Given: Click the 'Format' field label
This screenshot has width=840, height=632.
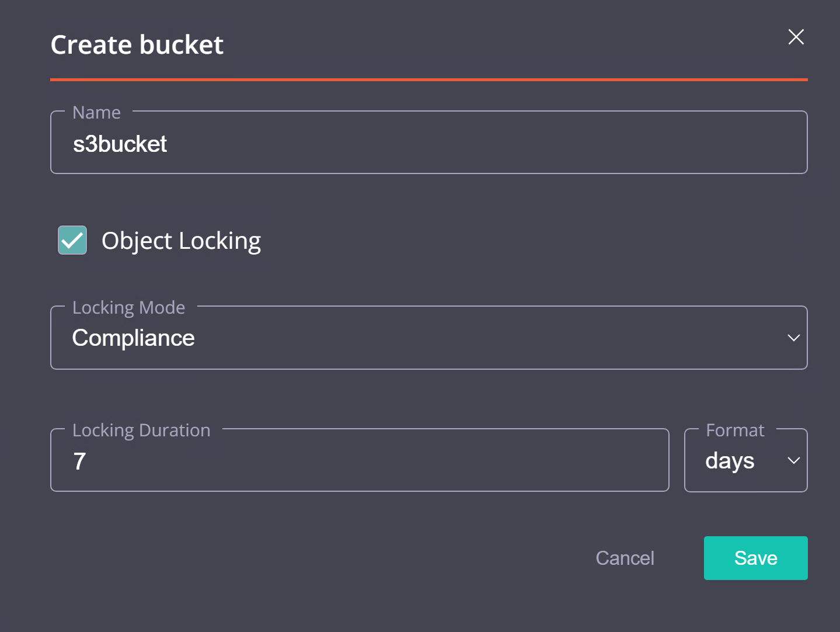Looking at the screenshot, I should point(735,430).
